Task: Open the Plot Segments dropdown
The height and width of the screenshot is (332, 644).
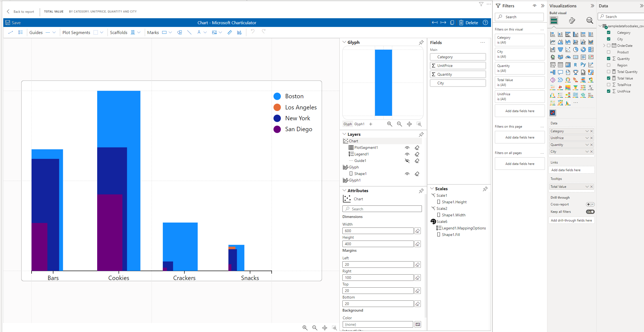Action: pos(102,32)
